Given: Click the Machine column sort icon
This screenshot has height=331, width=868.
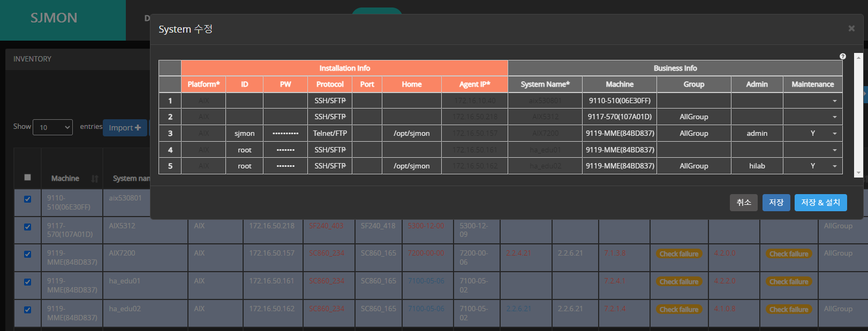Looking at the screenshot, I should [95, 179].
